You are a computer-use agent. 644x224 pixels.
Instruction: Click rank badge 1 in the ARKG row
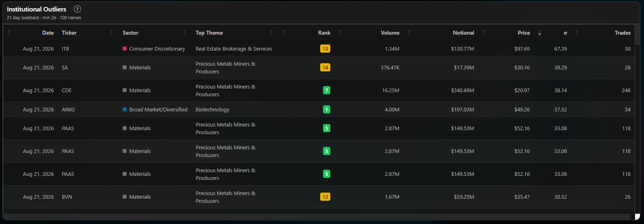coord(327,109)
